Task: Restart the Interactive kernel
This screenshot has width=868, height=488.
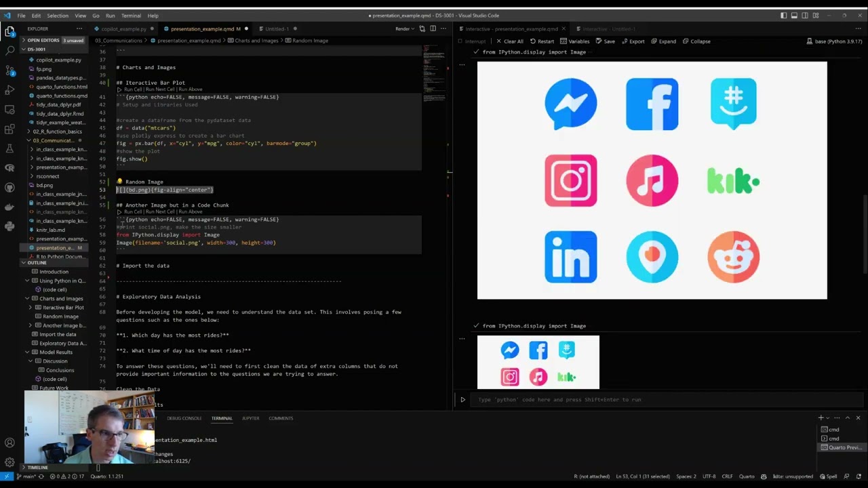Action: coord(542,41)
